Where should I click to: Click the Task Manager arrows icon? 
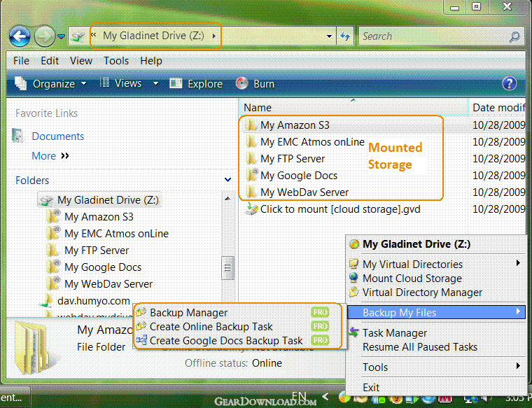[x=354, y=332]
